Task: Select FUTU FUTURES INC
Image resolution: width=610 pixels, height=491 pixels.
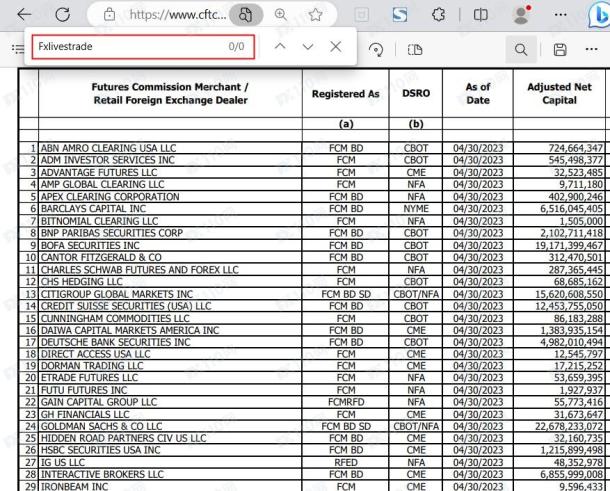Action: click(x=84, y=390)
